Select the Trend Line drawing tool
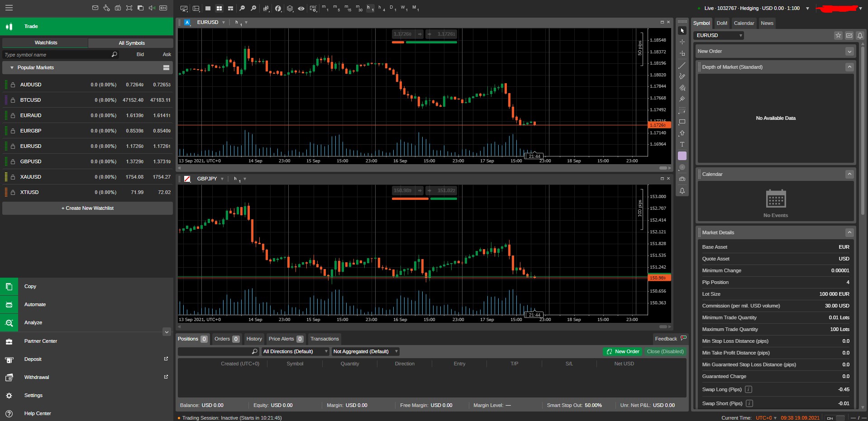The height and width of the screenshot is (421, 868). pos(682,66)
